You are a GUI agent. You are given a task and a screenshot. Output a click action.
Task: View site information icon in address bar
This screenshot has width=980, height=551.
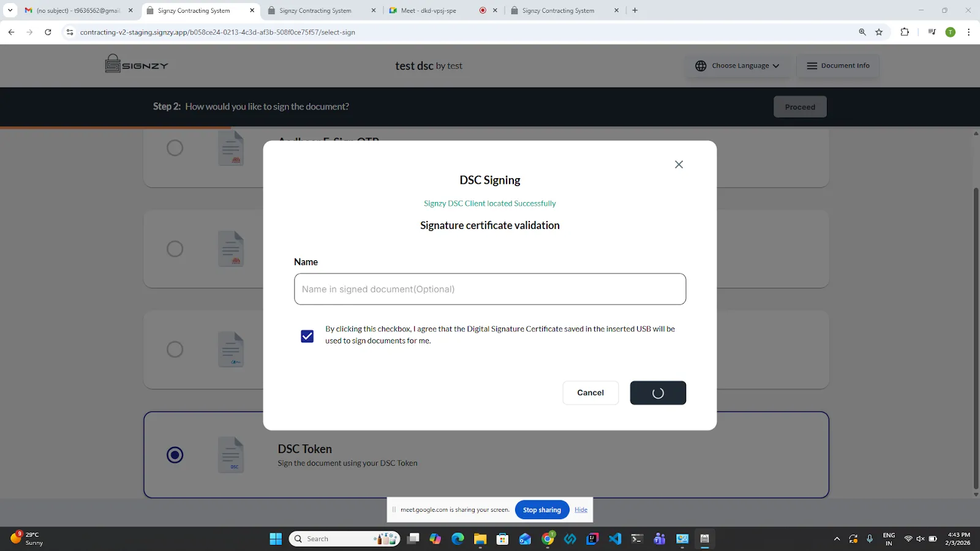point(70,32)
